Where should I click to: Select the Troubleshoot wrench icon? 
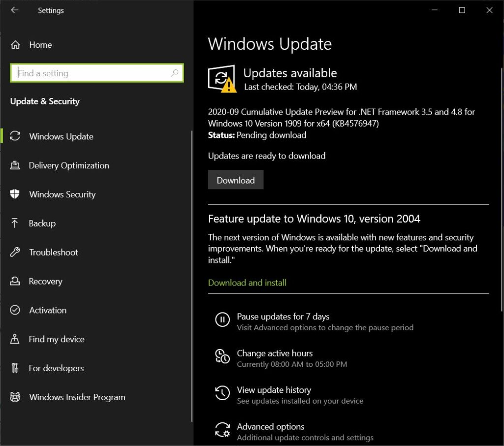coord(15,252)
